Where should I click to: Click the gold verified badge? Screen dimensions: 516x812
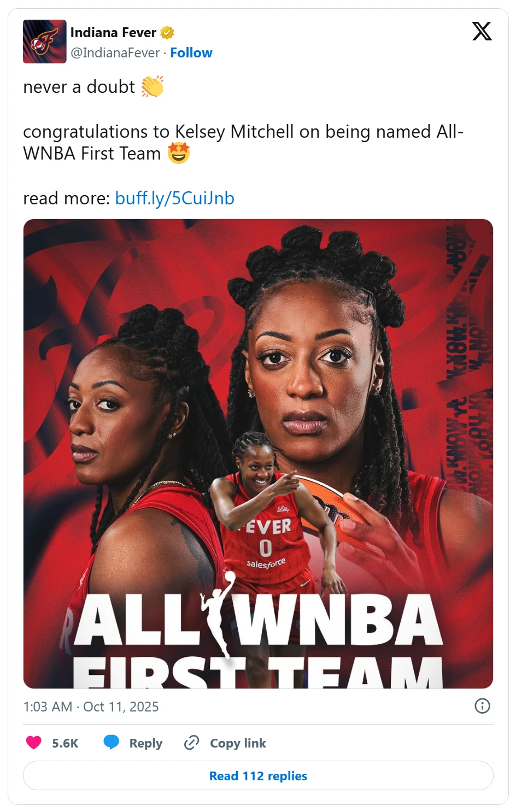click(167, 33)
